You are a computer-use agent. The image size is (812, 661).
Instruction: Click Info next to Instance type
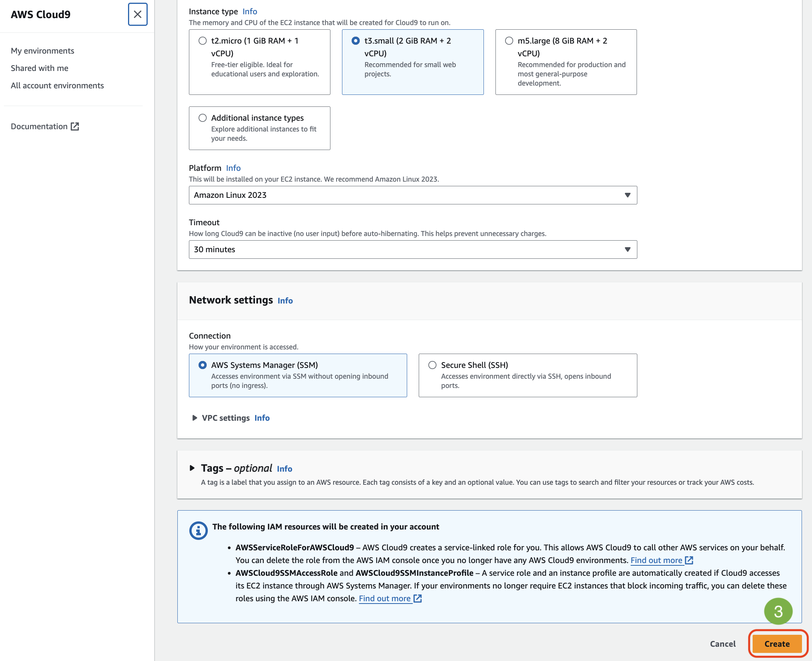(x=249, y=12)
